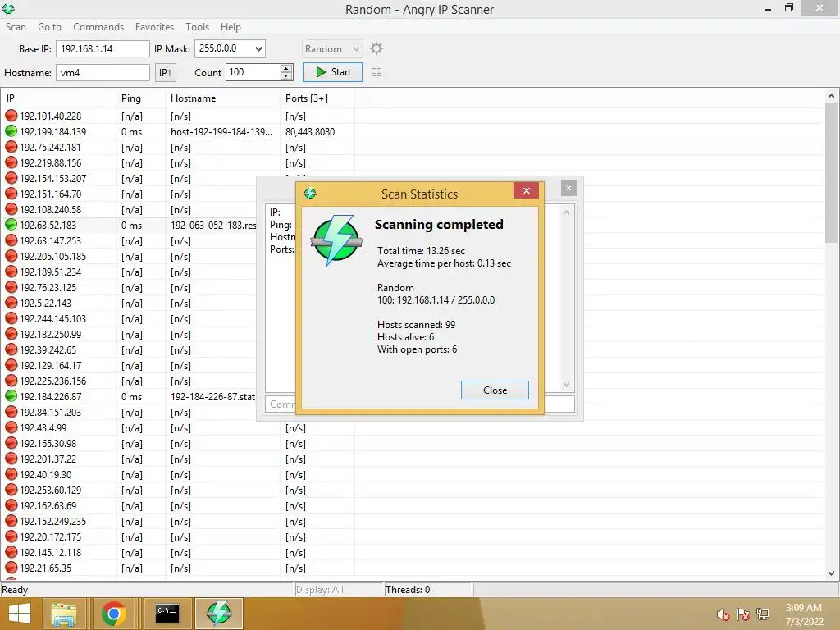Open Command Prompt from the taskbar
The image size is (840, 630).
167,614
